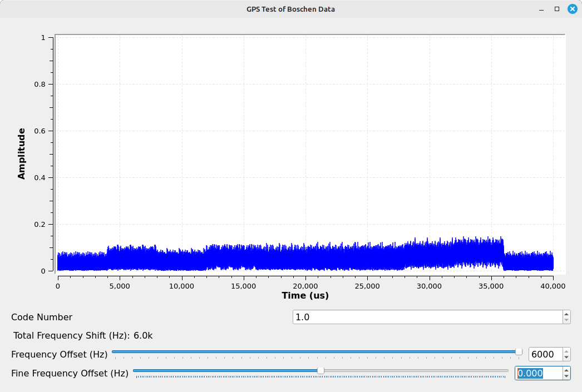Click the Frequency Offset field showing 6000
The height and width of the screenshot is (392, 582).
[544, 354]
